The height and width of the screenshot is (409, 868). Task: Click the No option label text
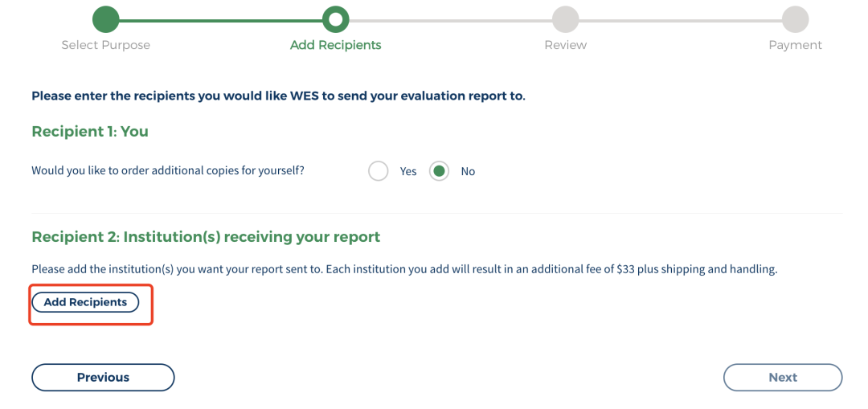click(x=469, y=172)
